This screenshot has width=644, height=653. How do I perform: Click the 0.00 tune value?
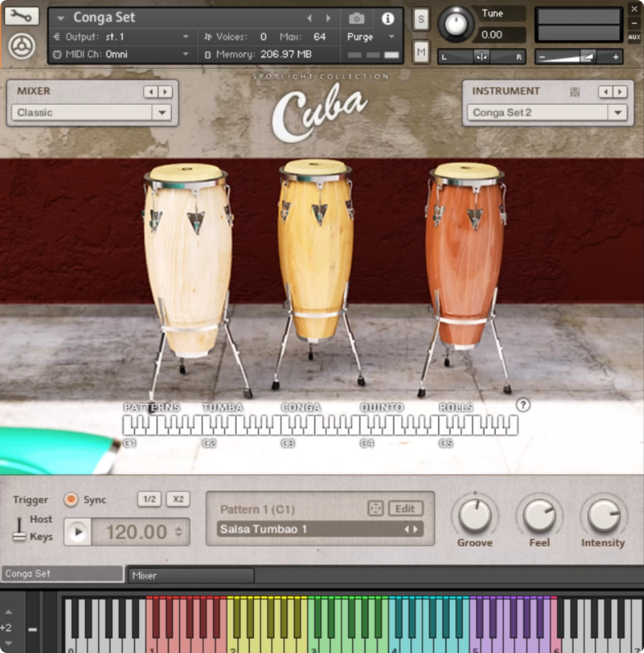[x=492, y=35]
